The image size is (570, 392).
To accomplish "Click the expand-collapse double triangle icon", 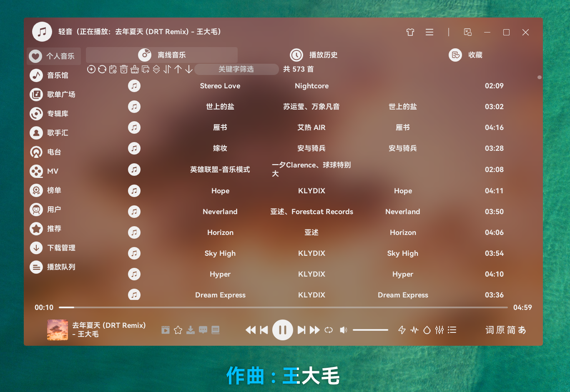I will 156,69.
